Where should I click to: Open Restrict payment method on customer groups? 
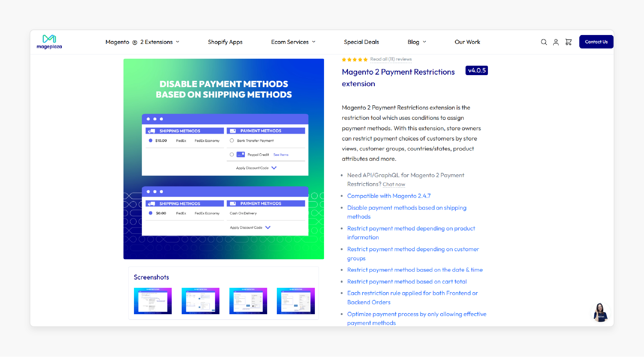(x=413, y=254)
